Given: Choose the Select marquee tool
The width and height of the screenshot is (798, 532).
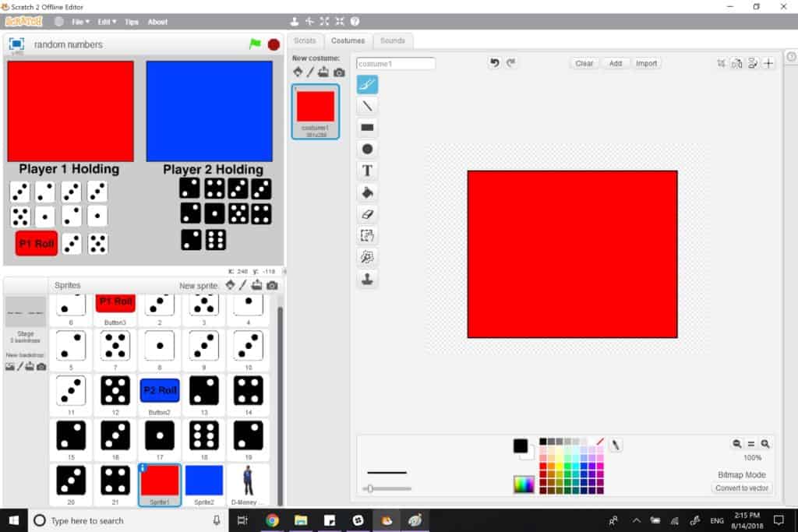Looking at the screenshot, I should (x=367, y=235).
